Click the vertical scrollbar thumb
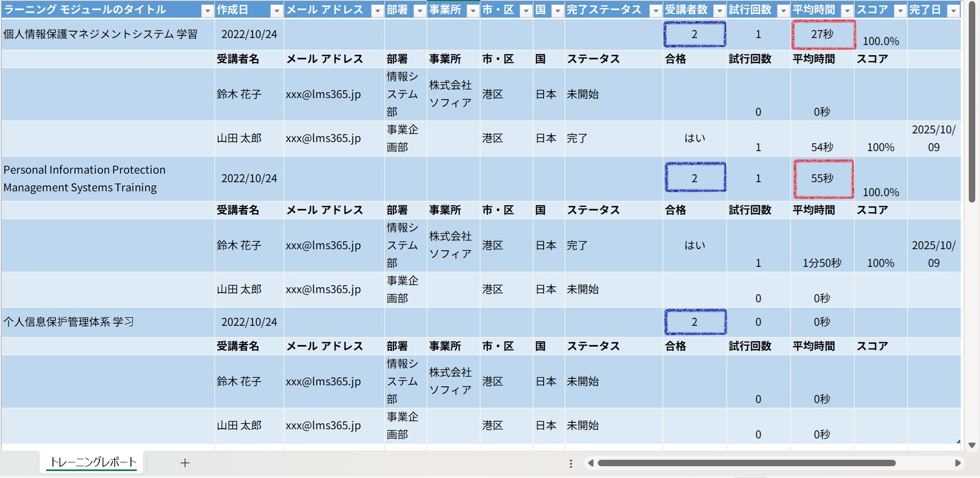This screenshot has height=478, width=980. coord(972,102)
